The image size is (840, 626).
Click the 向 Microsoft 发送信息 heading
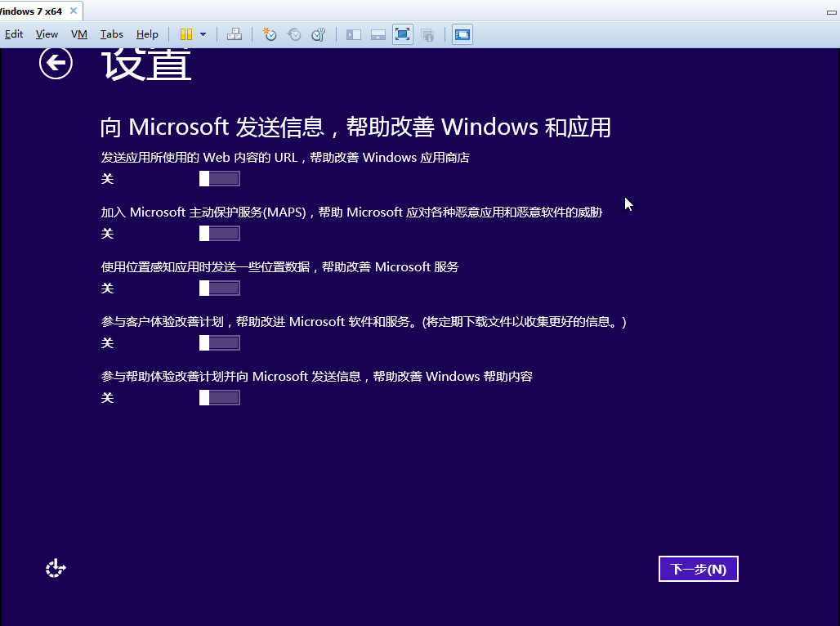(355, 127)
